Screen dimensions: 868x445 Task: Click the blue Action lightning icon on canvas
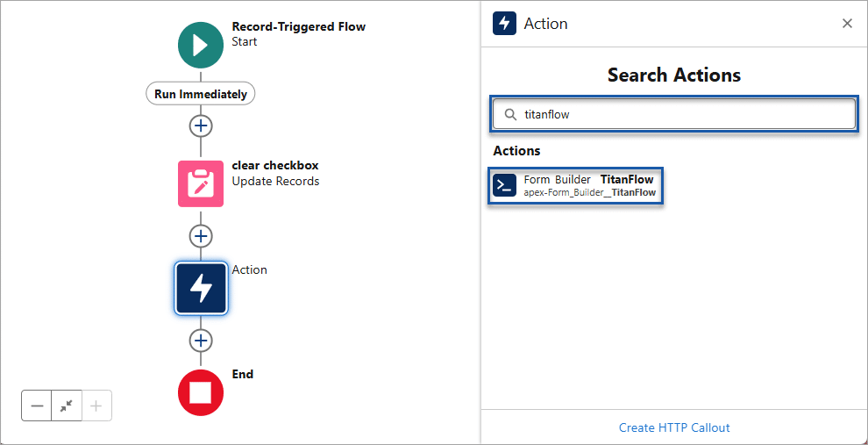[201, 288]
